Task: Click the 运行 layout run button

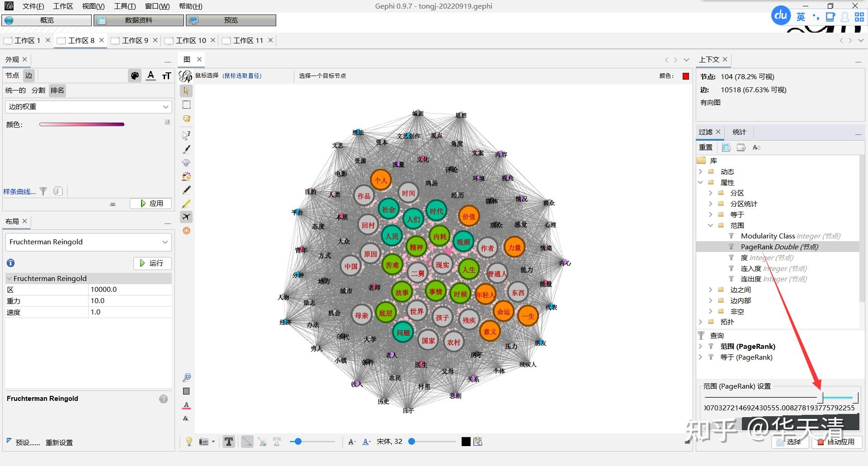Action: pos(152,263)
